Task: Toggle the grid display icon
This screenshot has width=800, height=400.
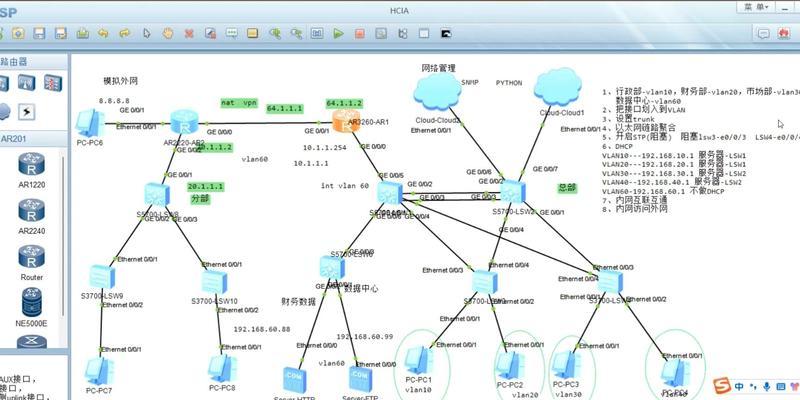Action: (x=423, y=34)
